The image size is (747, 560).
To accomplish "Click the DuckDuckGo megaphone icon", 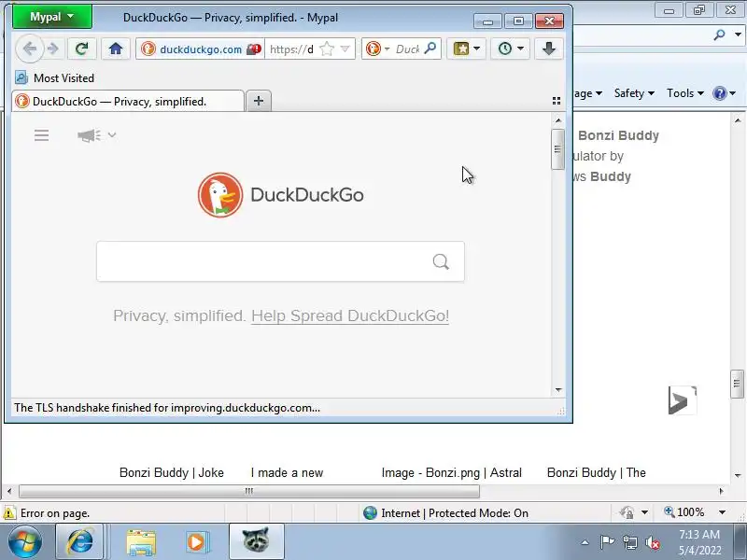I will [x=89, y=135].
